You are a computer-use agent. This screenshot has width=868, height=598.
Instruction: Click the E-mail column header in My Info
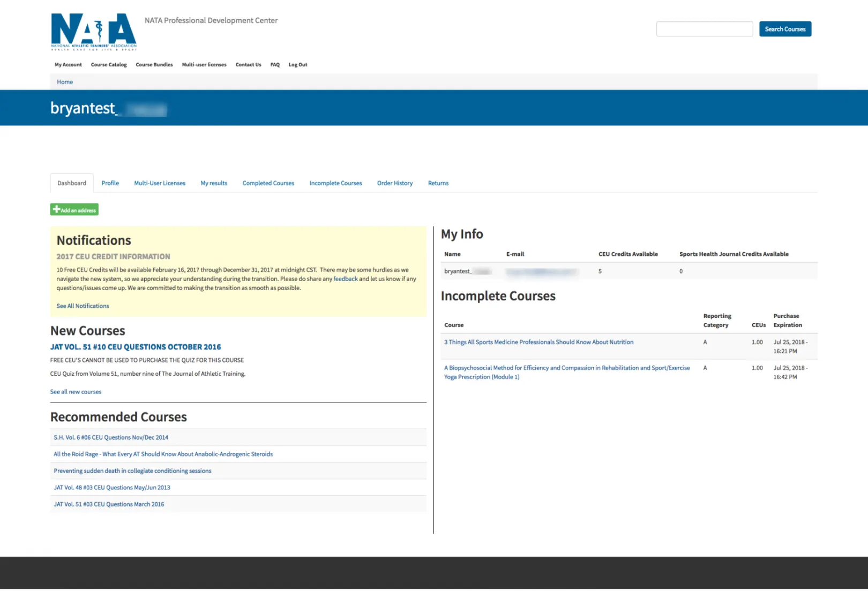point(515,254)
